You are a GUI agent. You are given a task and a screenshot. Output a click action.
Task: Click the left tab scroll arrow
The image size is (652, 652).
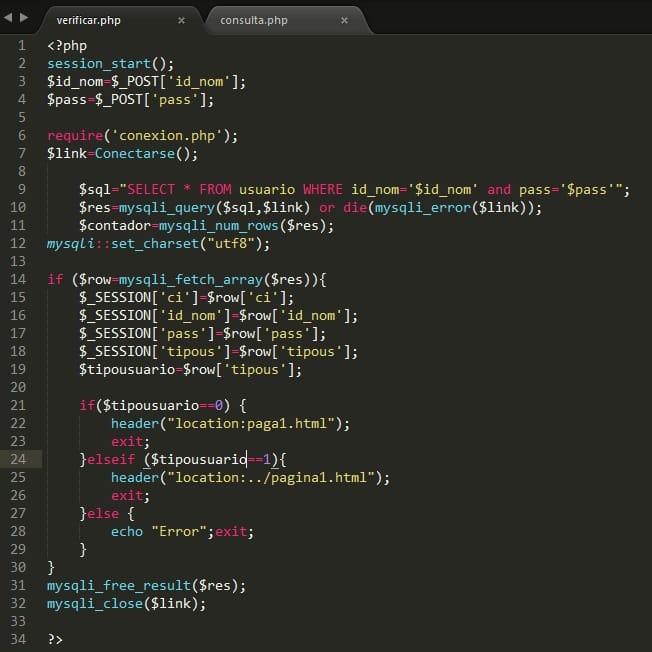pyautogui.click(x=9, y=18)
